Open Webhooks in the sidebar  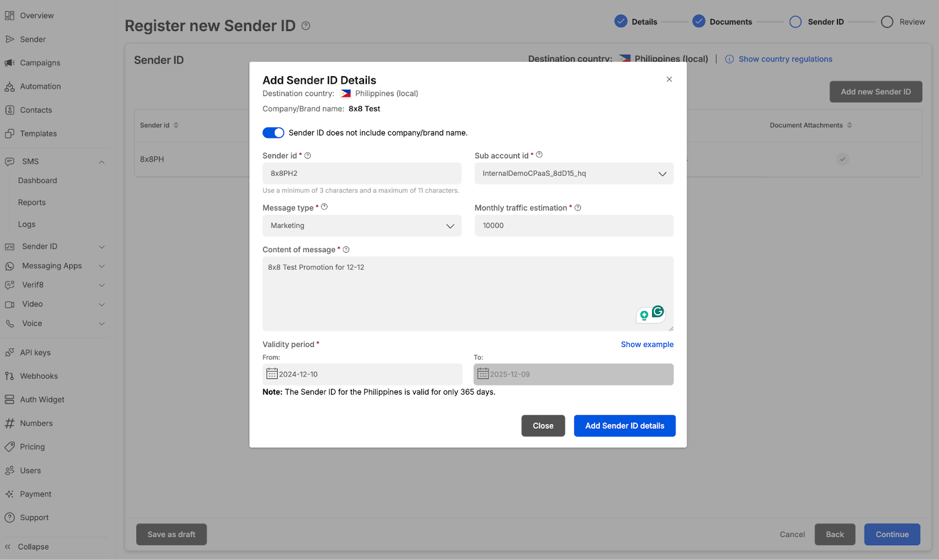(x=39, y=376)
